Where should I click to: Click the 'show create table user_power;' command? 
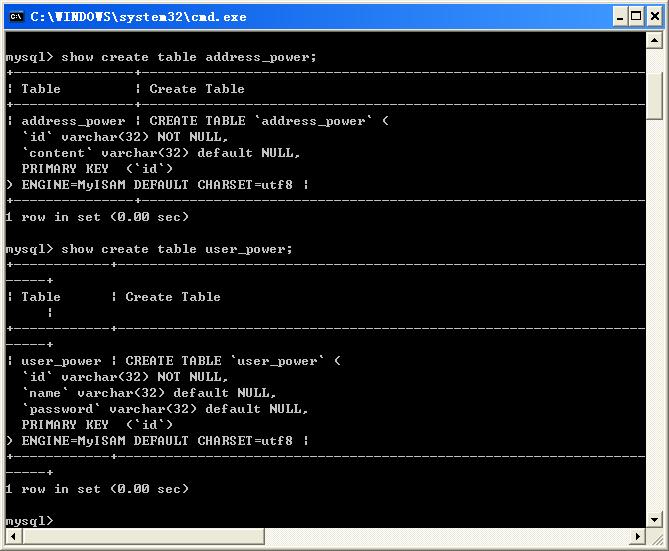[x=177, y=249]
